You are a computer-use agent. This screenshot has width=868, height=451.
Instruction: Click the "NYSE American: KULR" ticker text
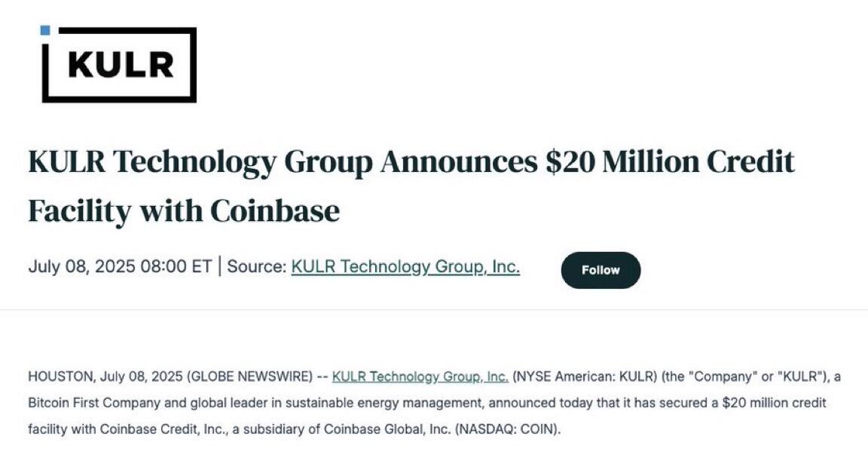pyautogui.click(x=585, y=377)
